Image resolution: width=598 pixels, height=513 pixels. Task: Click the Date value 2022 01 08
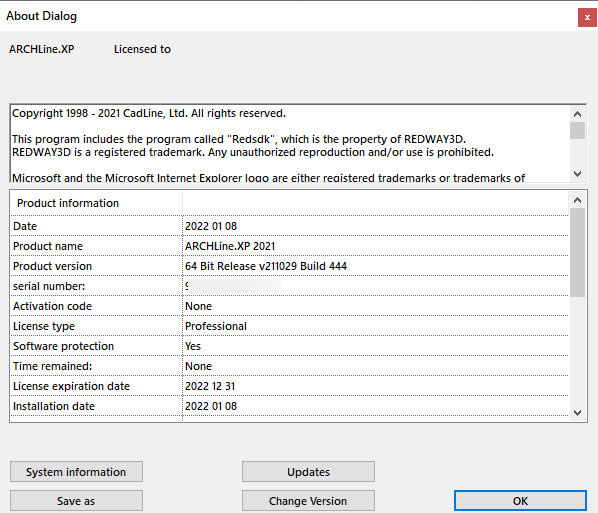[x=211, y=226]
